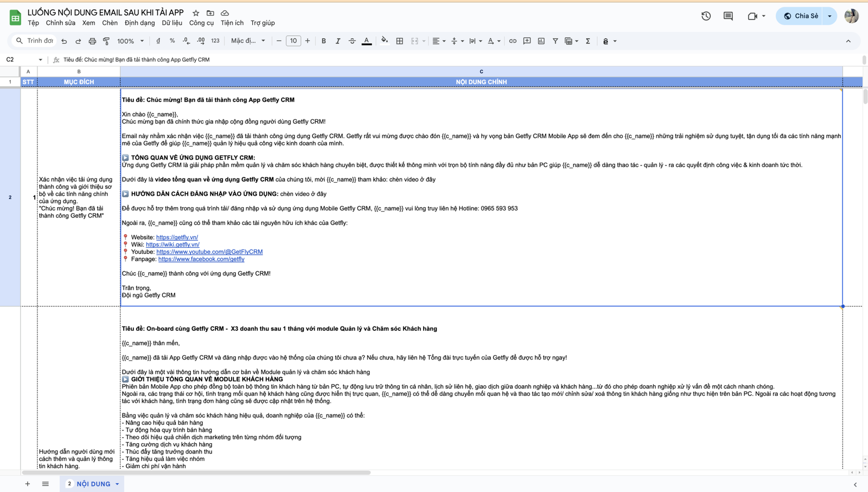Open the comments panel icon
The image size is (868, 492).
pyautogui.click(x=728, y=16)
